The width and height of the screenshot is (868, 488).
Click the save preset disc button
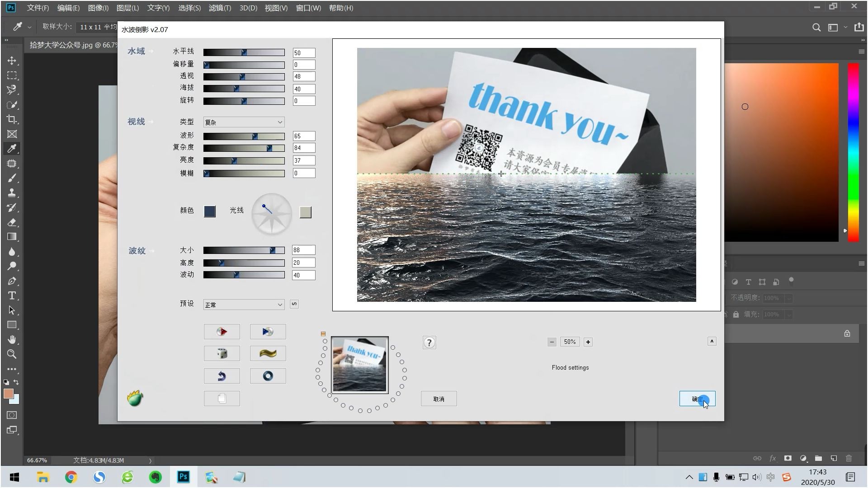tap(268, 332)
